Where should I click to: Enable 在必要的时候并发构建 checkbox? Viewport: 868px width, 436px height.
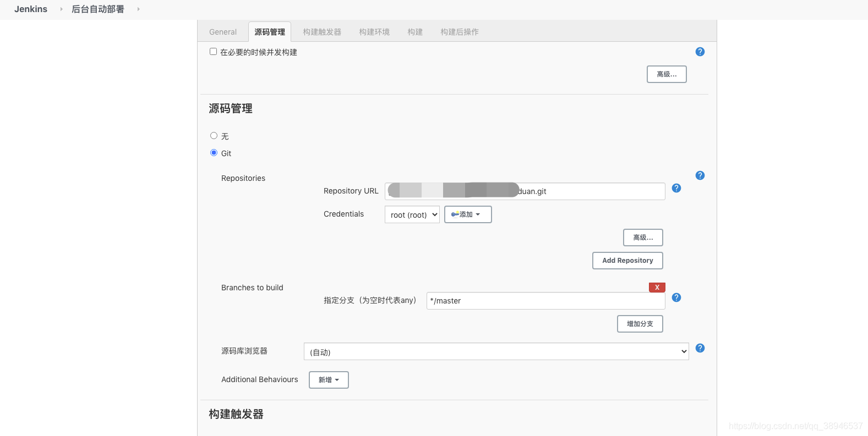213,52
